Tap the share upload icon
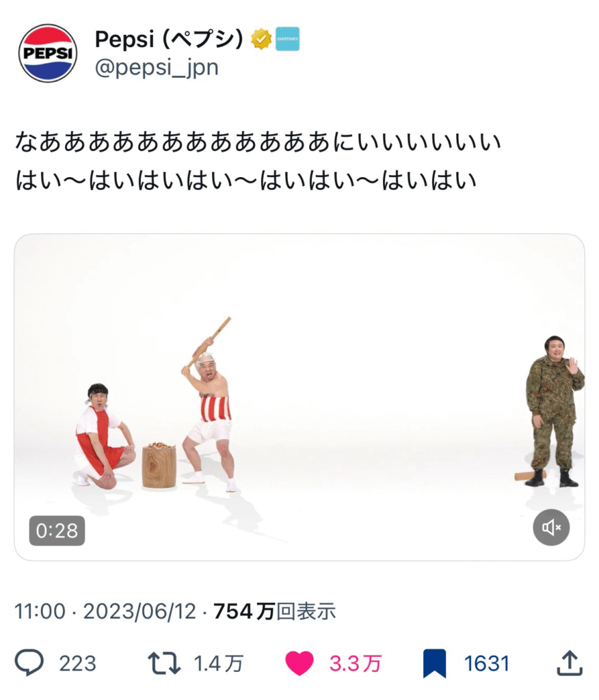This screenshot has width=599, height=700. pos(570,663)
